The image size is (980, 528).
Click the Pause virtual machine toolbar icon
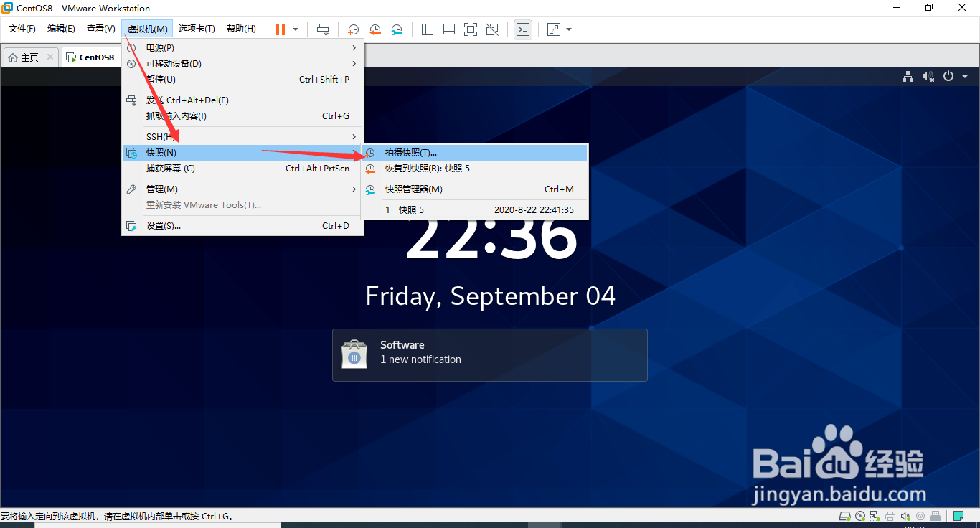[281, 29]
